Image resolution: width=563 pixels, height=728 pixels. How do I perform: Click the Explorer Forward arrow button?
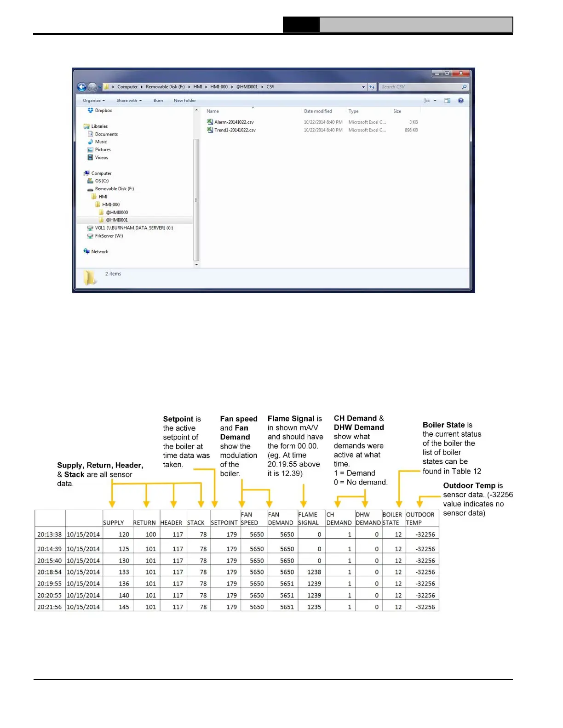(92, 87)
